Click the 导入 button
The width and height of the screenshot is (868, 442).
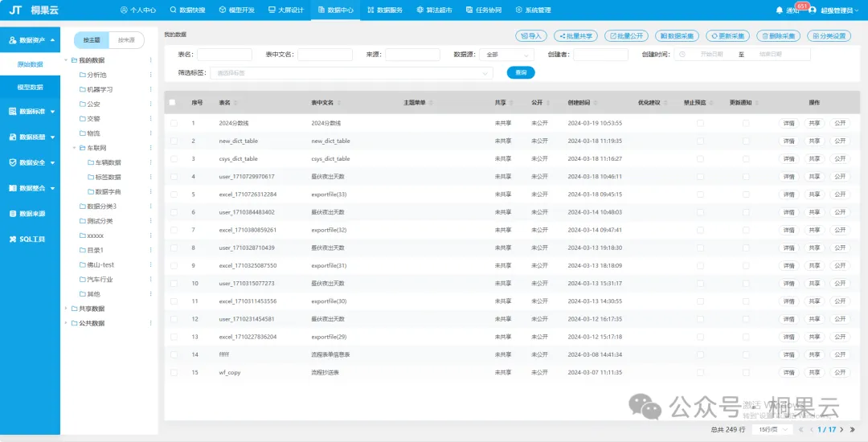point(531,36)
